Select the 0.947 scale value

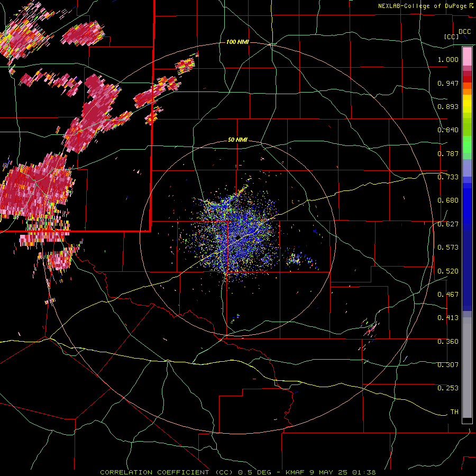[448, 83]
